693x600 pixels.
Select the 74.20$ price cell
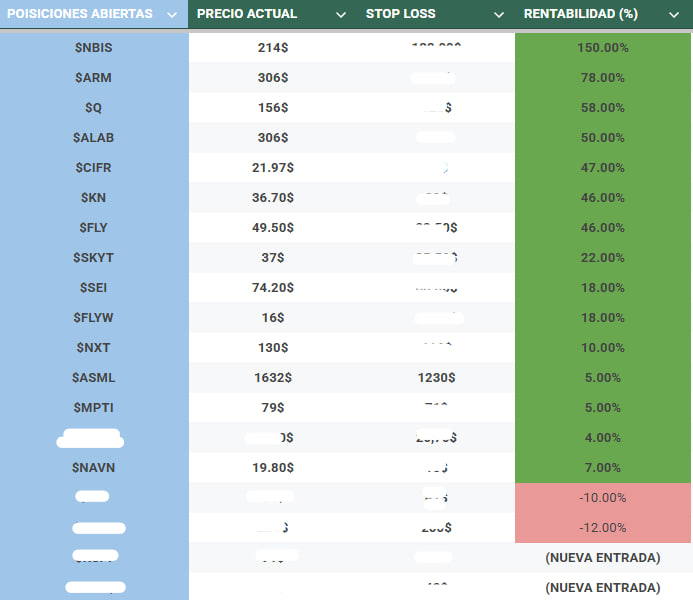tap(273, 288)
